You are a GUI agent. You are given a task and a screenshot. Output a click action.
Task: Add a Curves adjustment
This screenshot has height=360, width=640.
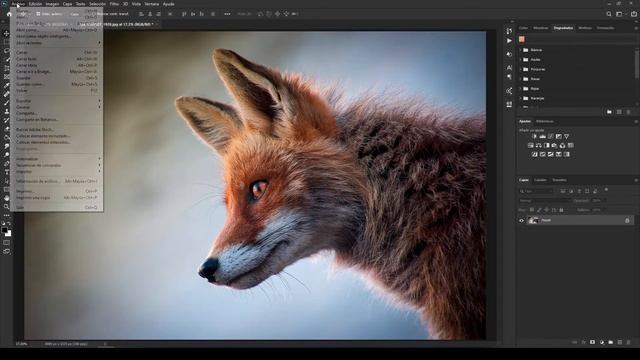point(551,136)
